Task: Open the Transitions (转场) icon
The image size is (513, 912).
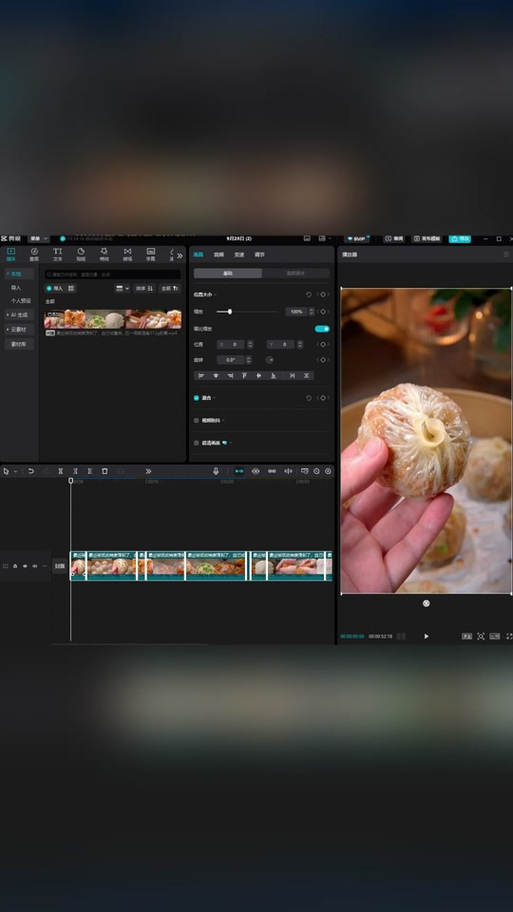Action: (x=127, y=254)
